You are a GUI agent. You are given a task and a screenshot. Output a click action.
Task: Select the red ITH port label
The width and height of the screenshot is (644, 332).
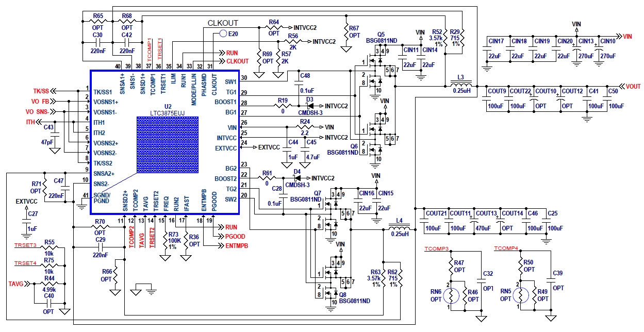[30, 122]
